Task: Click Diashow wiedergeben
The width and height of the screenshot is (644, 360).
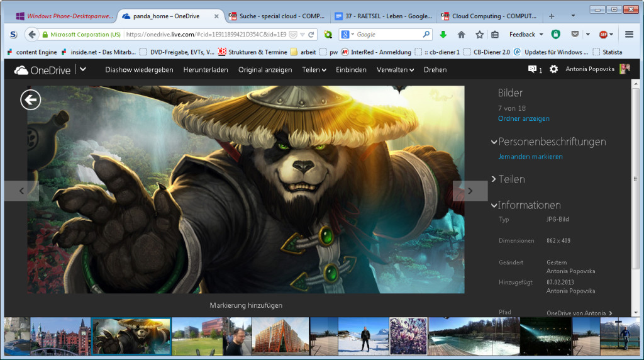Action: [x=139, y=70]
